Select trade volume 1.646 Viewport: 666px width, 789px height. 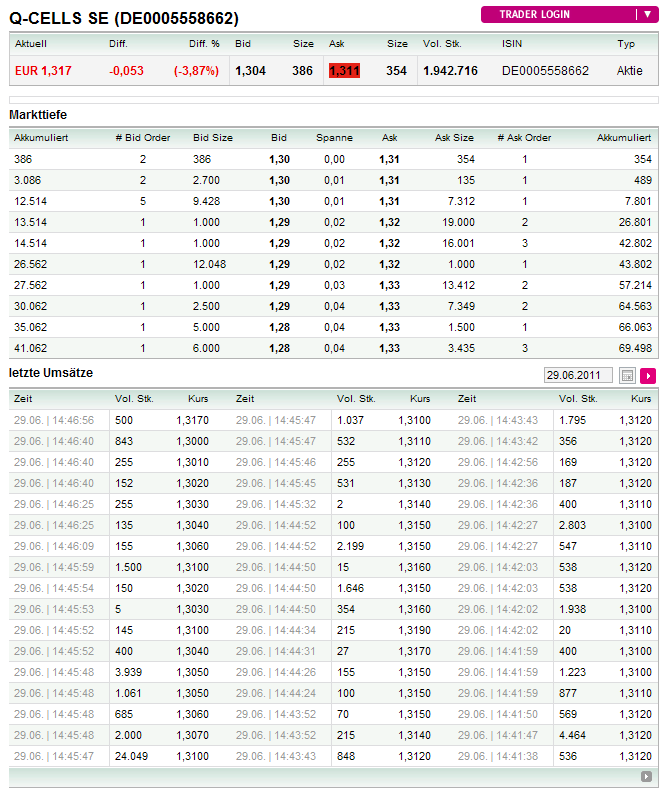[x=350, y=588]
